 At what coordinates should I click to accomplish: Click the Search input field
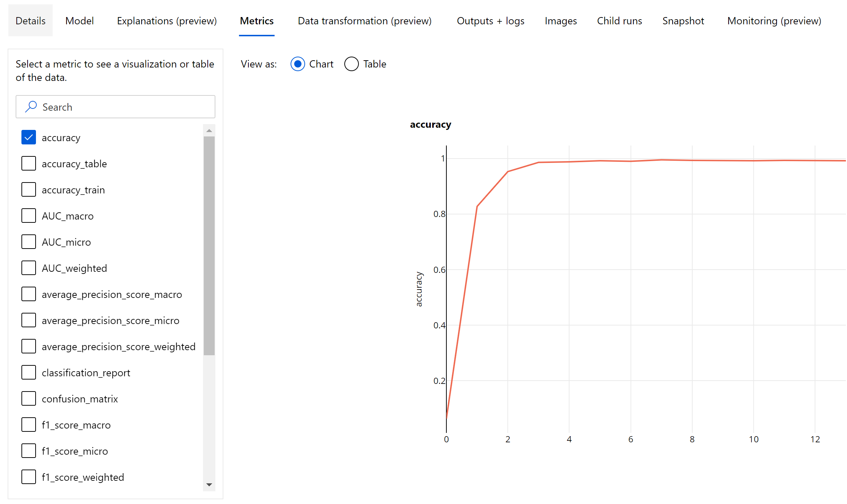tap(116, 107)
